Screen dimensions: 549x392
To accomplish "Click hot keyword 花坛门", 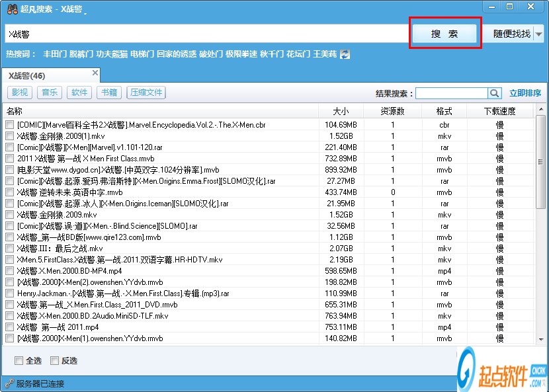I will point(298,54).
